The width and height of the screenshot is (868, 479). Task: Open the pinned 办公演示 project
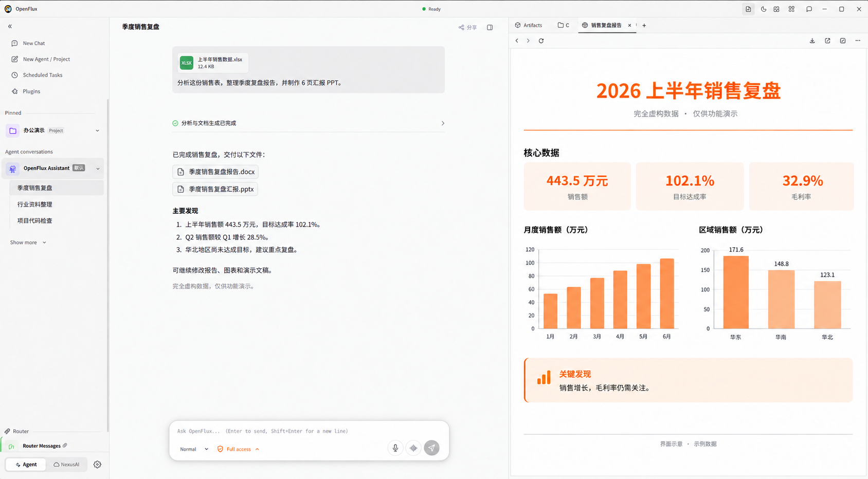point(34,131)
